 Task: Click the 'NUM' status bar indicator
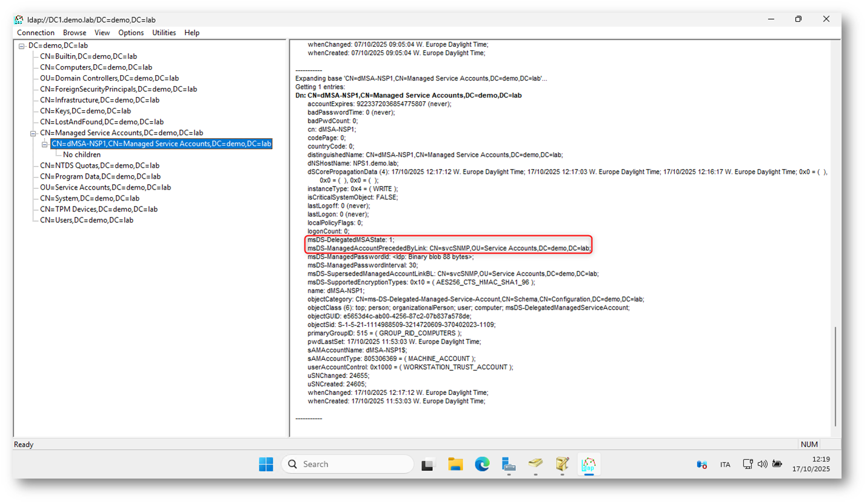(x=809, y=445)
